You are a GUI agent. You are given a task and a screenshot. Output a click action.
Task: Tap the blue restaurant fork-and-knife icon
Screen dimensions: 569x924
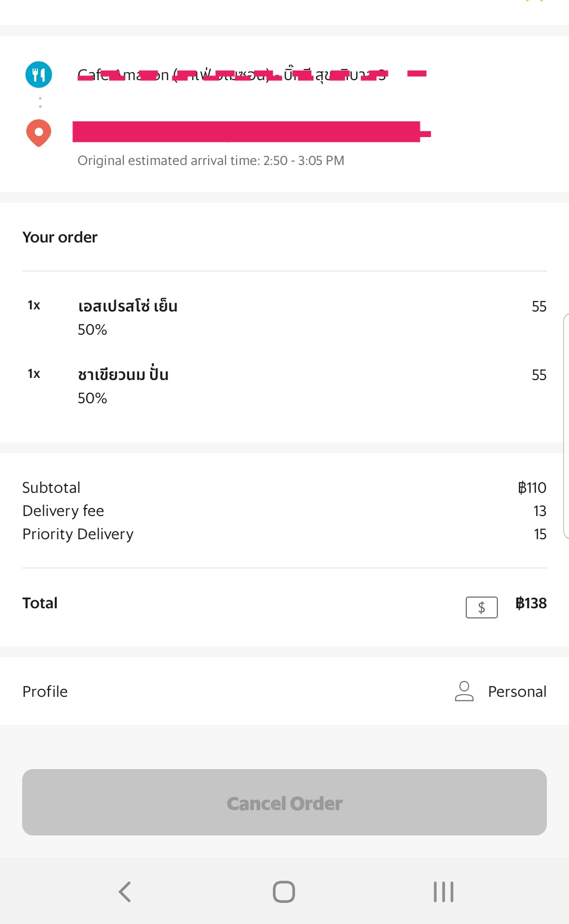[38, 74]
